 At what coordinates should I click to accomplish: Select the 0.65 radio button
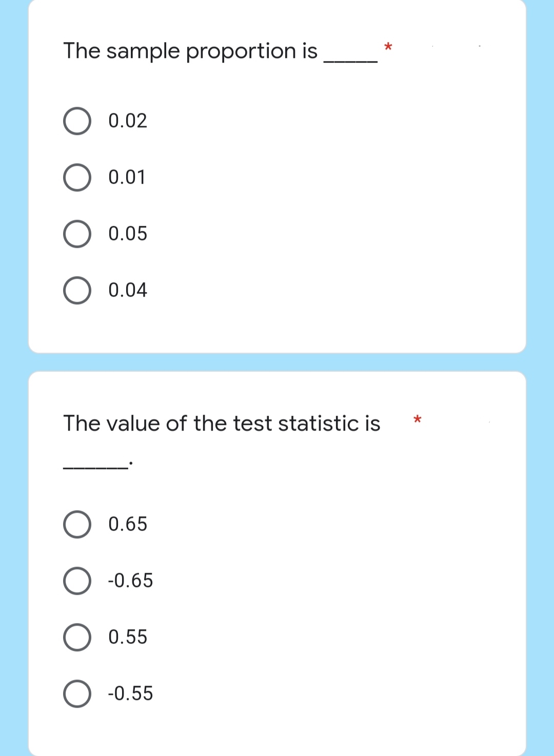tap(77, 525)
